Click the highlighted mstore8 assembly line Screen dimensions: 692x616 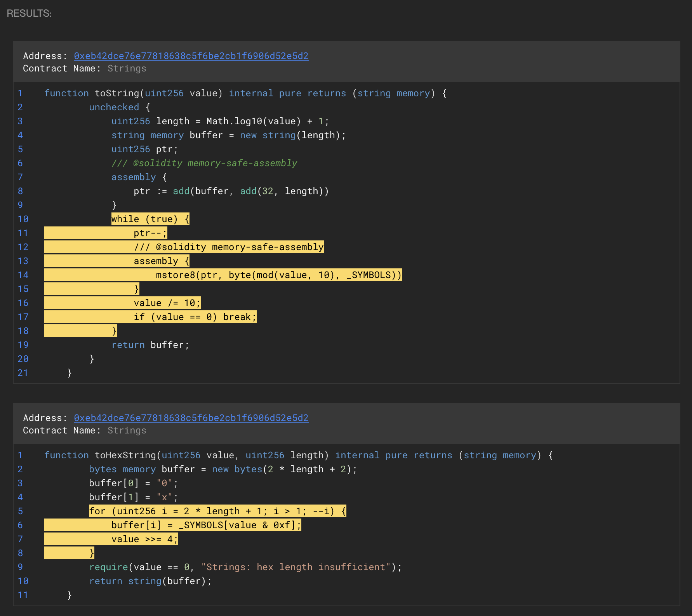278,275
